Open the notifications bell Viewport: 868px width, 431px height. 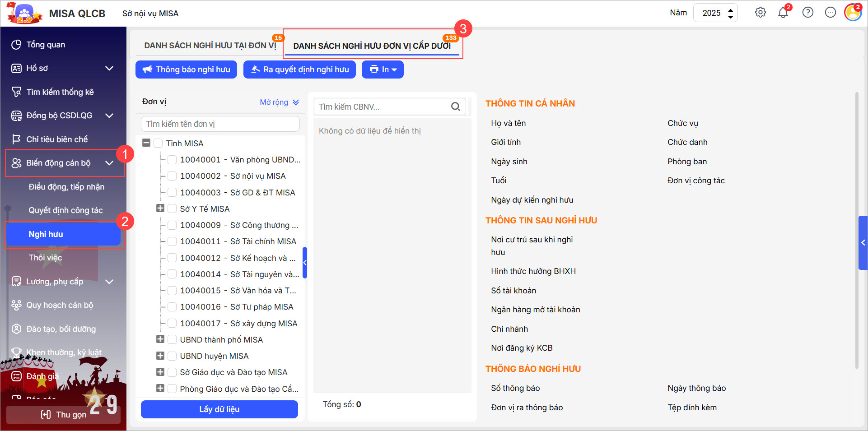point(783,13)
